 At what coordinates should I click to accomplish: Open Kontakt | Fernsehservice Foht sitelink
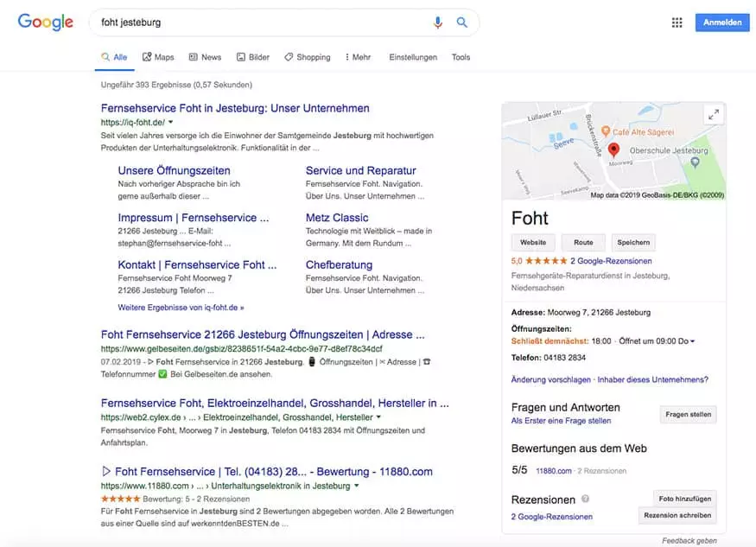197,264
